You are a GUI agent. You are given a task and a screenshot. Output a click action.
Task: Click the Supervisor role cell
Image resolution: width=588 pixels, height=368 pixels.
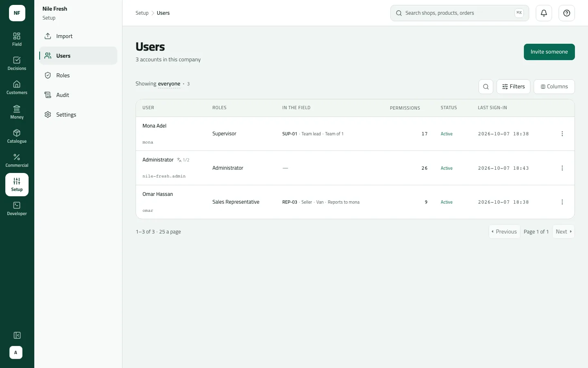pos(224,134)
